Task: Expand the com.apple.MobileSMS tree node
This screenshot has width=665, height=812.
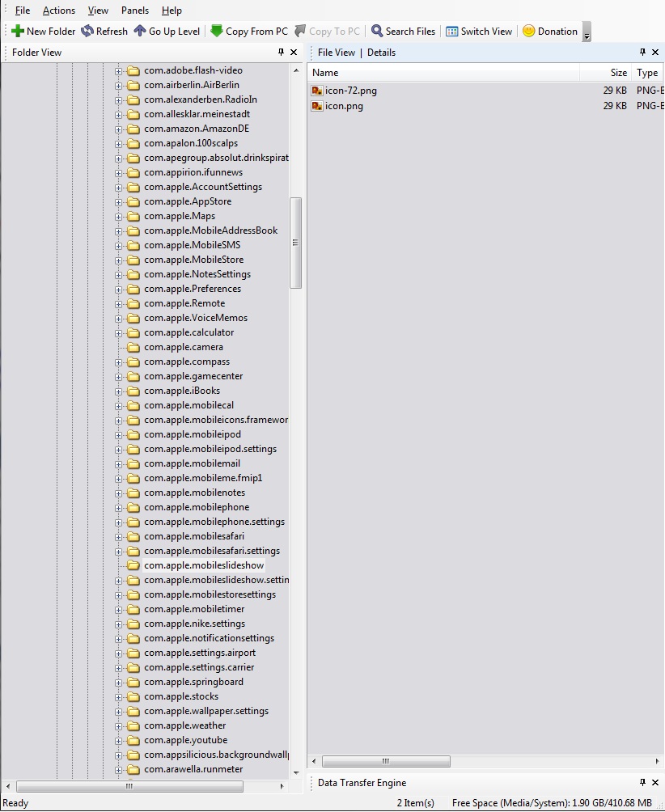Action: pyautogui.click(x=119, y=246)
